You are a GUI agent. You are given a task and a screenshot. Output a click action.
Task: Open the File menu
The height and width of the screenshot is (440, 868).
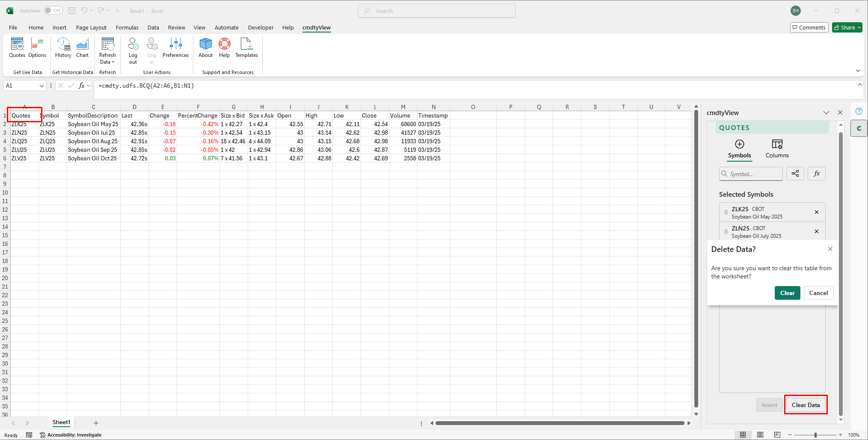tap(13, 27)
